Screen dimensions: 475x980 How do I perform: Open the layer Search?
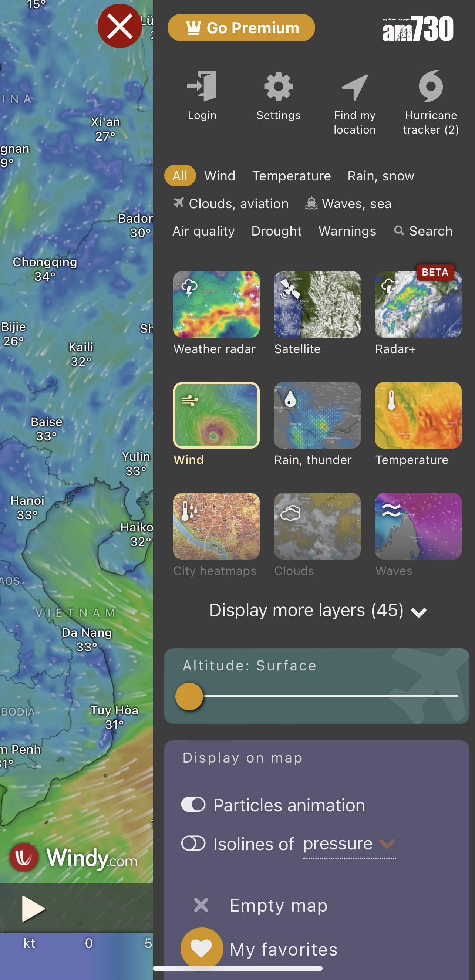coord(423,231)
